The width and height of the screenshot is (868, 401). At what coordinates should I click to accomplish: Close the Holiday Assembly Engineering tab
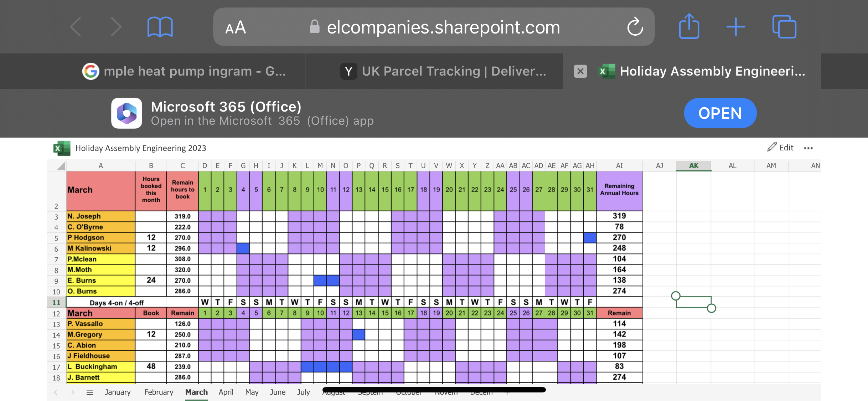[x=580, y=71]
